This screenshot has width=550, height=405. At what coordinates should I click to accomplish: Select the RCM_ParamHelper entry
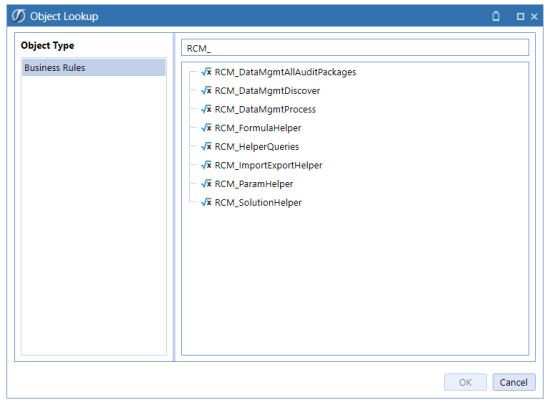point(254,184)
